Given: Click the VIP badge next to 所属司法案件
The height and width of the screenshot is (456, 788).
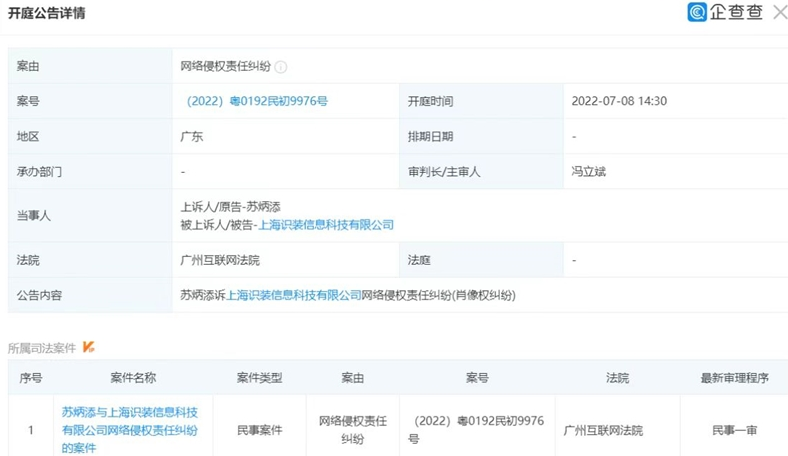Looking at the screenshot, I should pos(89,347).
